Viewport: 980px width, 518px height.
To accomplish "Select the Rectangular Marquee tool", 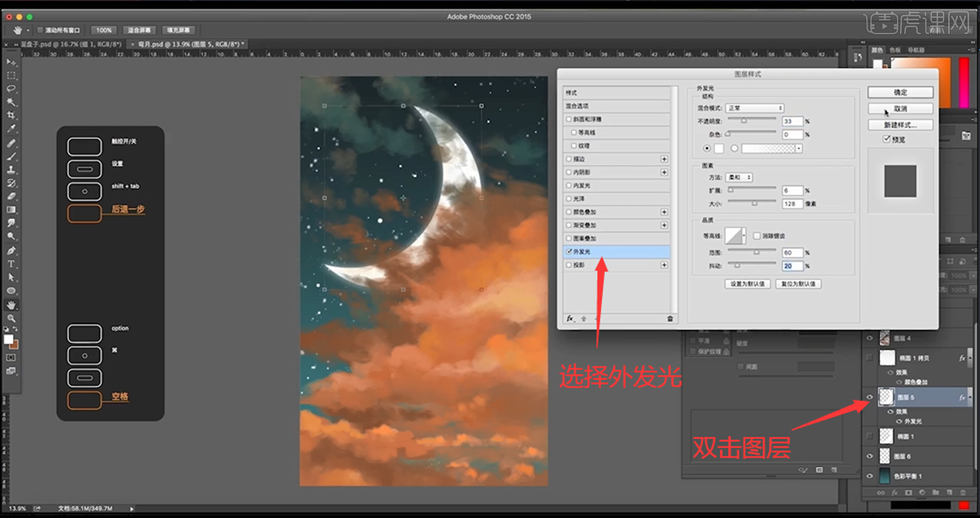I will pyautogui.click(x=11, y=75).
